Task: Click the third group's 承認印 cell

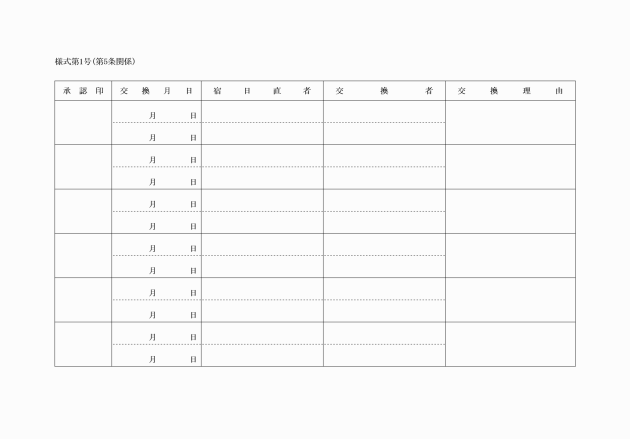Action: [83, 211]
